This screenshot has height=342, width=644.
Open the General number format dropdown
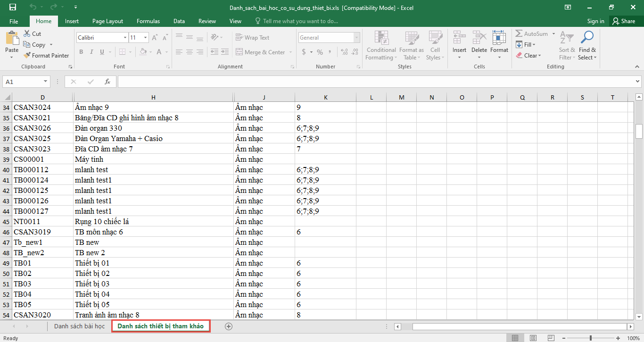pos(356,38)
